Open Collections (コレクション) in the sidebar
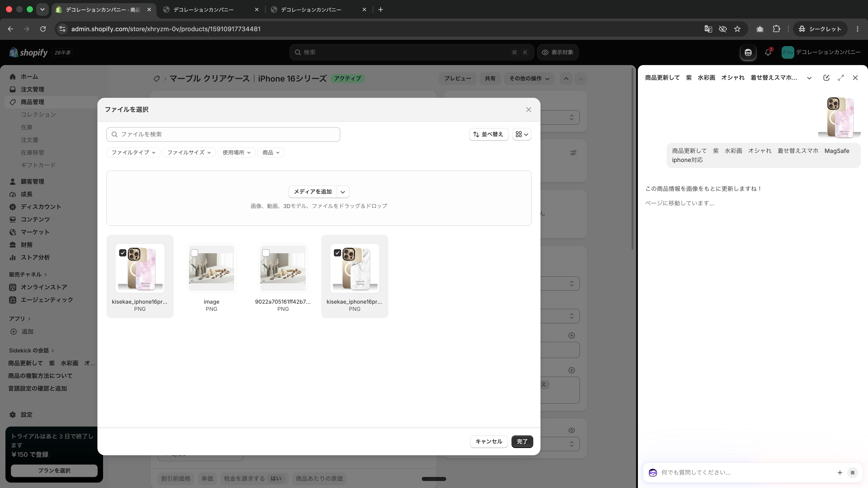Image resolution: width=868 pixels, height=488 pixels. [x=38, y=115]
